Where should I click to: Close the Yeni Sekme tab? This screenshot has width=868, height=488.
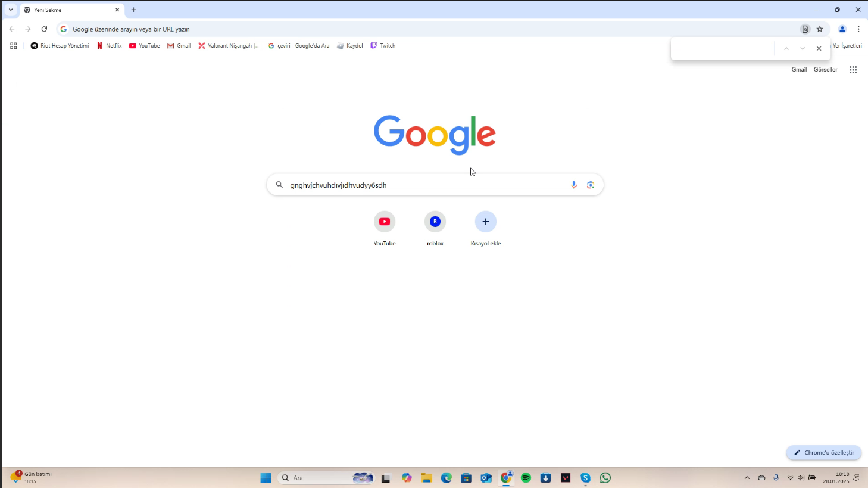(117, 10)
